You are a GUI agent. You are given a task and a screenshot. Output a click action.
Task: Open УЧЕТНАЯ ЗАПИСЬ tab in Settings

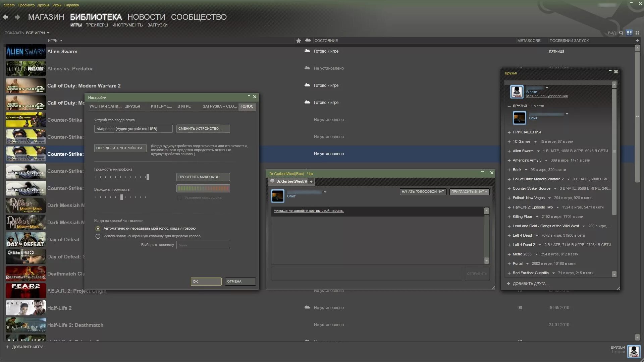105,106
